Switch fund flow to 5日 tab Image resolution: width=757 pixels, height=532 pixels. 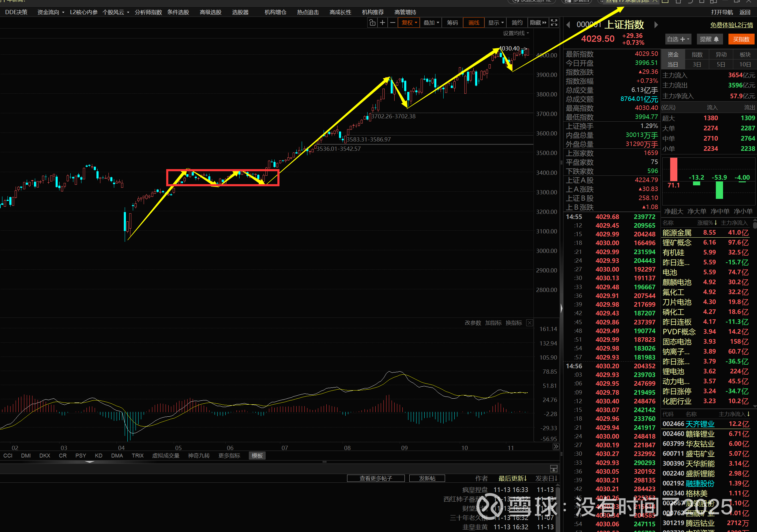click(x=721, y=65)
